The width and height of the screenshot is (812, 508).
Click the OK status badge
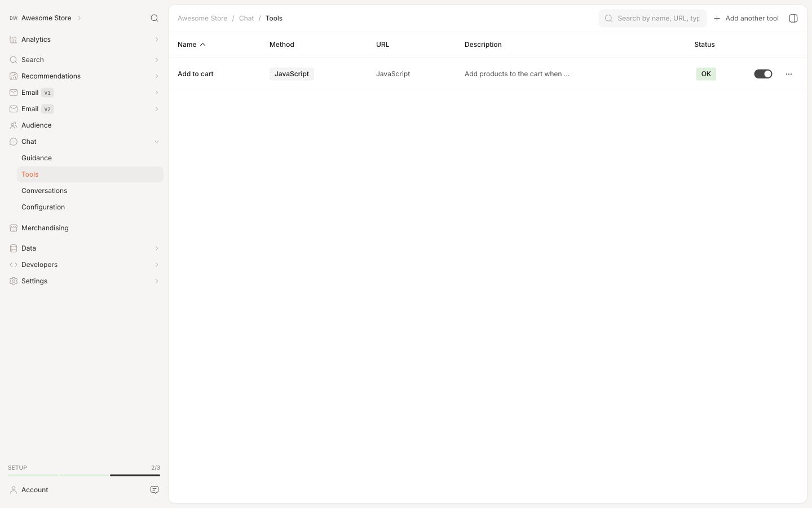pos(706,74)
